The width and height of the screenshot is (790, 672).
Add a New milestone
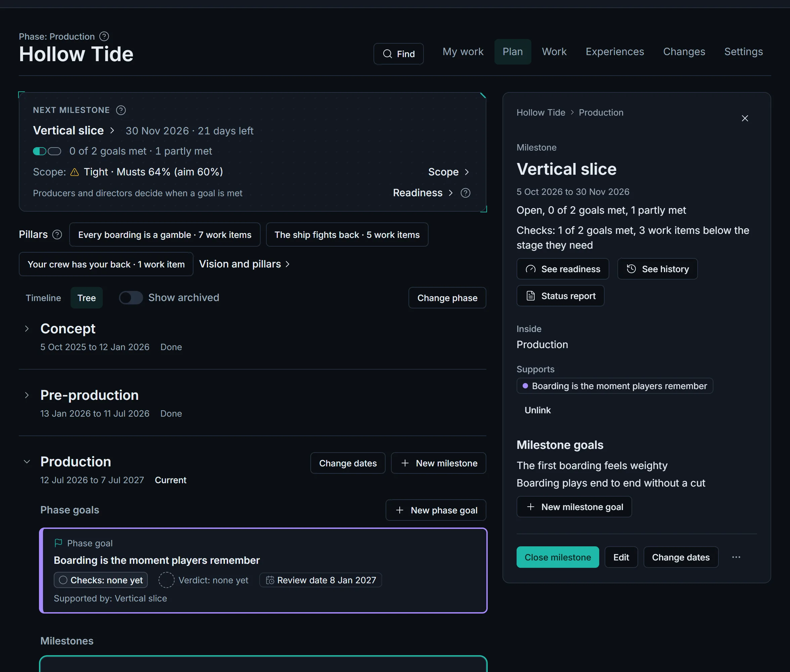[438, 463]
